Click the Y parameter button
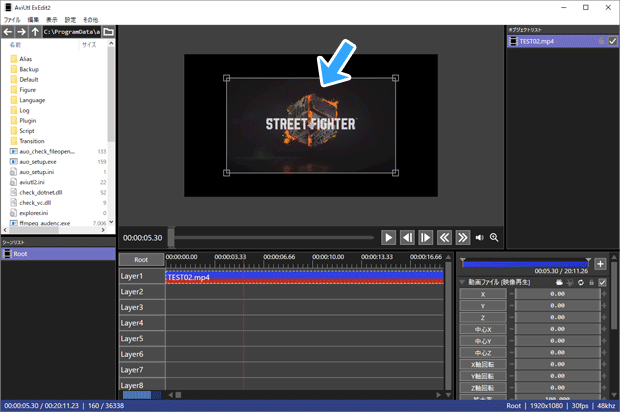This screenshot has width=620, height=412. tap(483, 306)
